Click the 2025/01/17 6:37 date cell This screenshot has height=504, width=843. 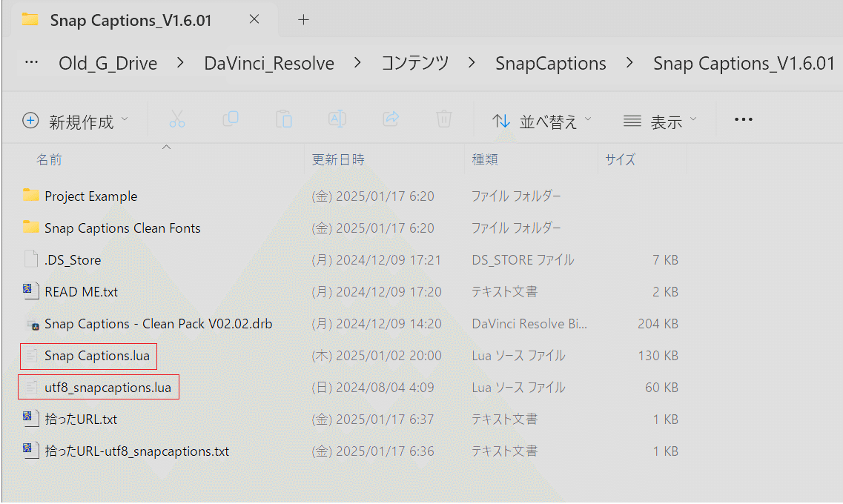coord(373,419)
